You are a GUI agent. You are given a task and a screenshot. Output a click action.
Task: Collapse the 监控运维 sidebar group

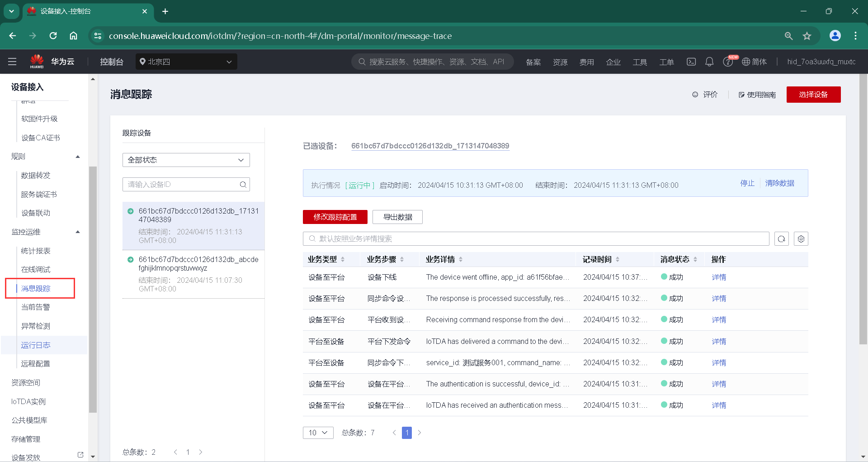(x=78, y=232)
